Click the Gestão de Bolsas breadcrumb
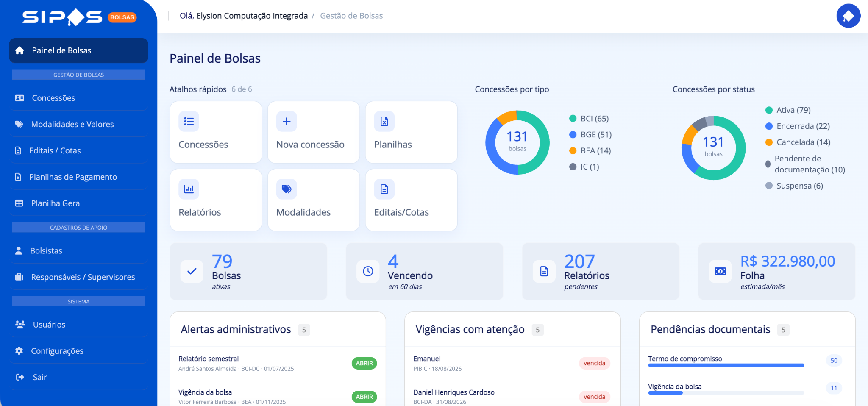Screen dimensions: 868x406 coord(351,16)
